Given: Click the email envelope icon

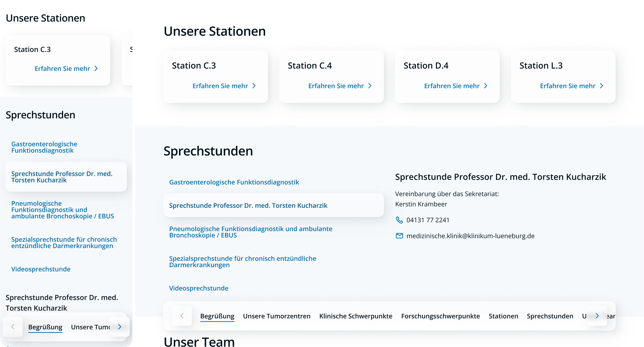Looking at the screenshot, I should pos(399,236).
